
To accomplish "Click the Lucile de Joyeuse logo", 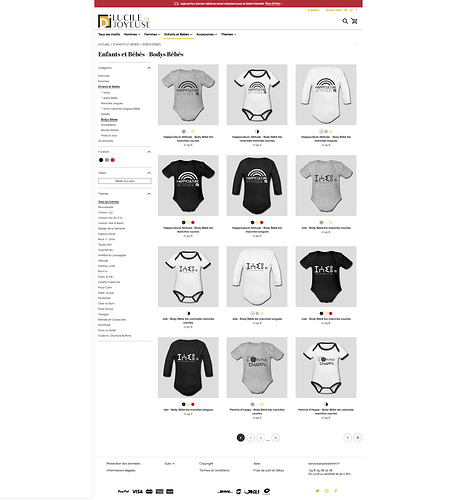I will click(x=124, y=21).
